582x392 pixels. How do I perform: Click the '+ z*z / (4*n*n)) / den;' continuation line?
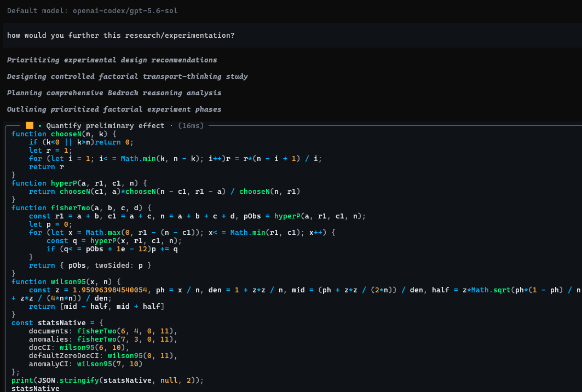pos(62,298)
